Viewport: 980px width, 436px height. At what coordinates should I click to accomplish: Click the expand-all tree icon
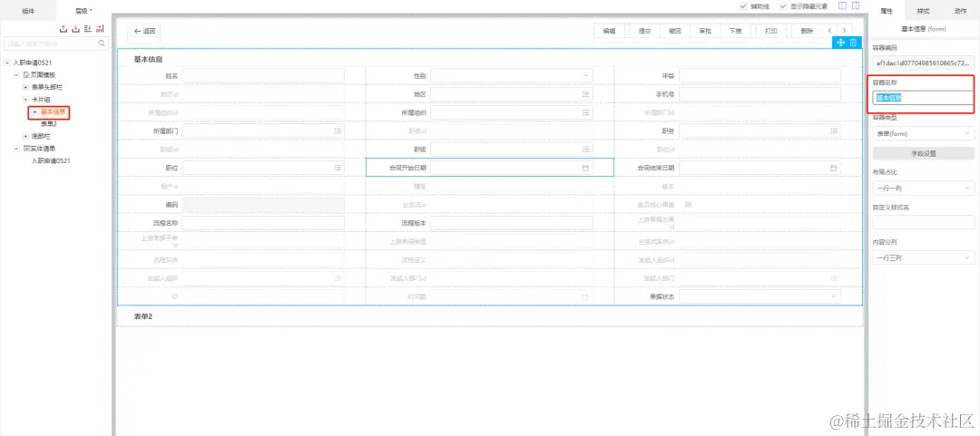pos(87,29)
